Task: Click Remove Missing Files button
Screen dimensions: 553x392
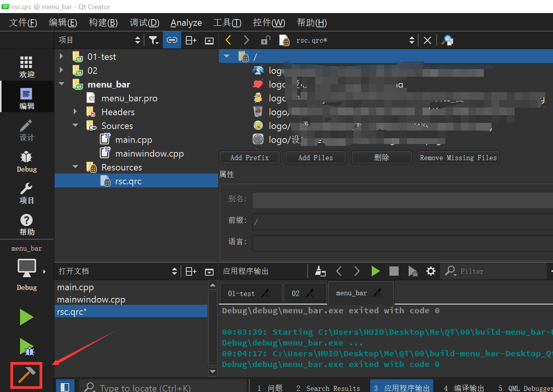Action: (459, 157)
